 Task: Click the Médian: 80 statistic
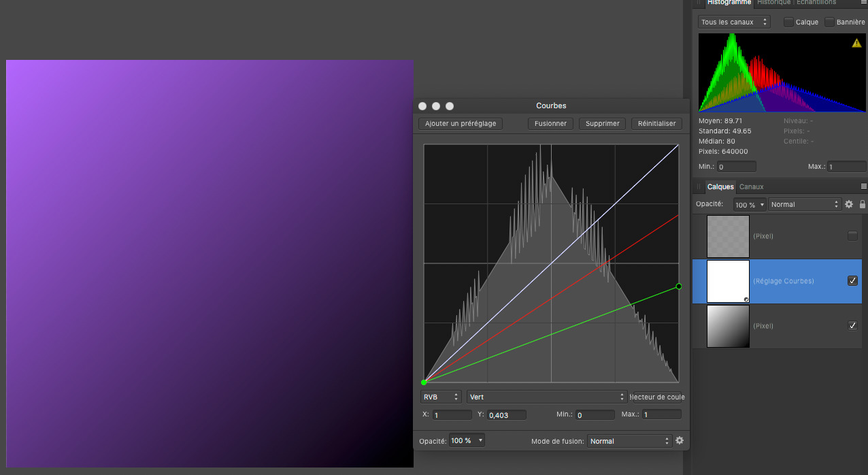pos(717,141)
